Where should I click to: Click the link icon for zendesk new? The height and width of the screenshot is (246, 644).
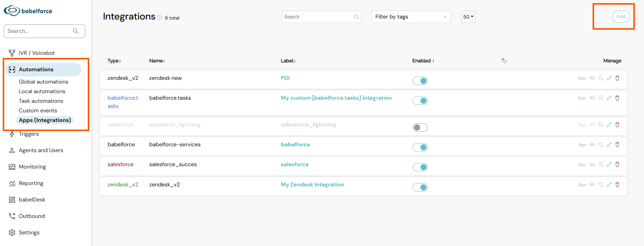[592, 78]
